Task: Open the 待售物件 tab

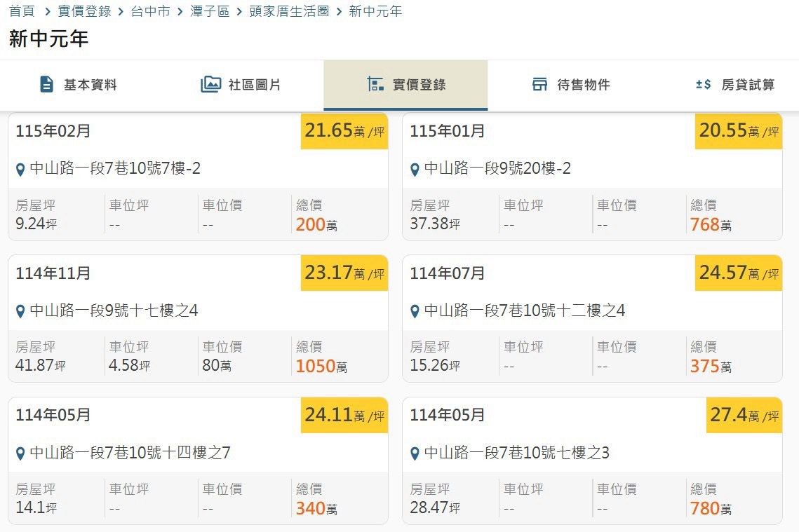Action: 570,85
